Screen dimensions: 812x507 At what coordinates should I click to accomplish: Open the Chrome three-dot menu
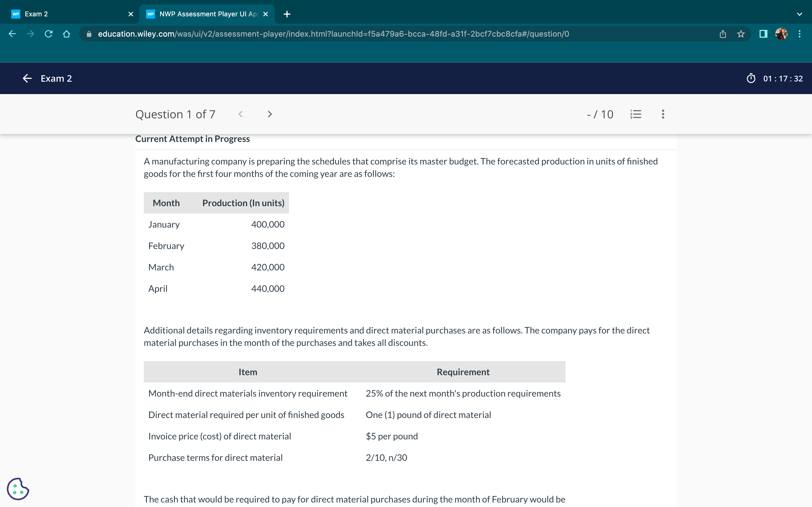[800, 34]
